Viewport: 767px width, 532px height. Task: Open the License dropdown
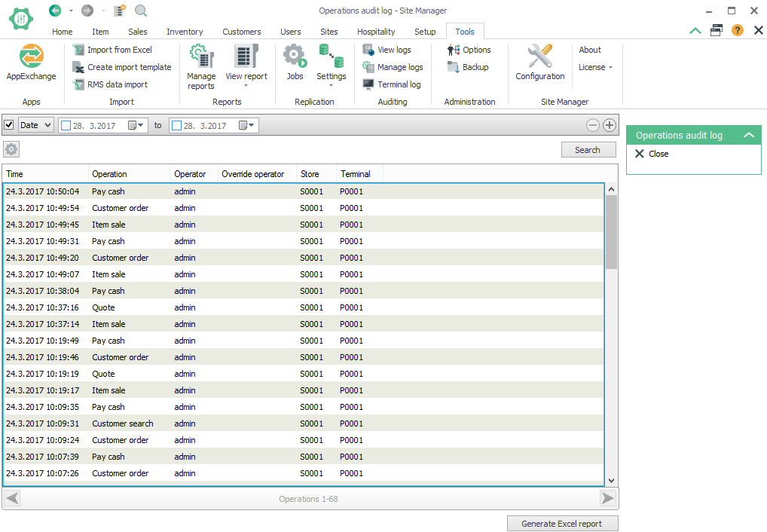click(596, 66)
